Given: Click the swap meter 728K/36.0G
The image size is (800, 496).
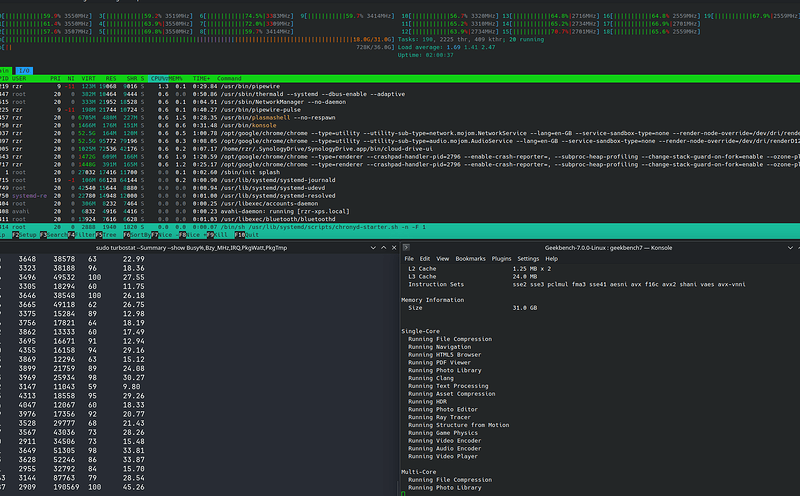Looking at the screenshot, I should click(x=197, y=47).
